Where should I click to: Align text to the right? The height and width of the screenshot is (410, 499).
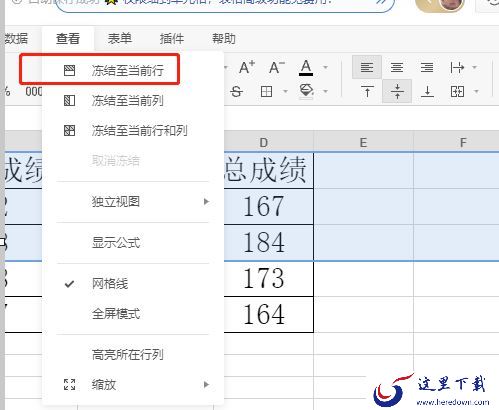point(427,67)
